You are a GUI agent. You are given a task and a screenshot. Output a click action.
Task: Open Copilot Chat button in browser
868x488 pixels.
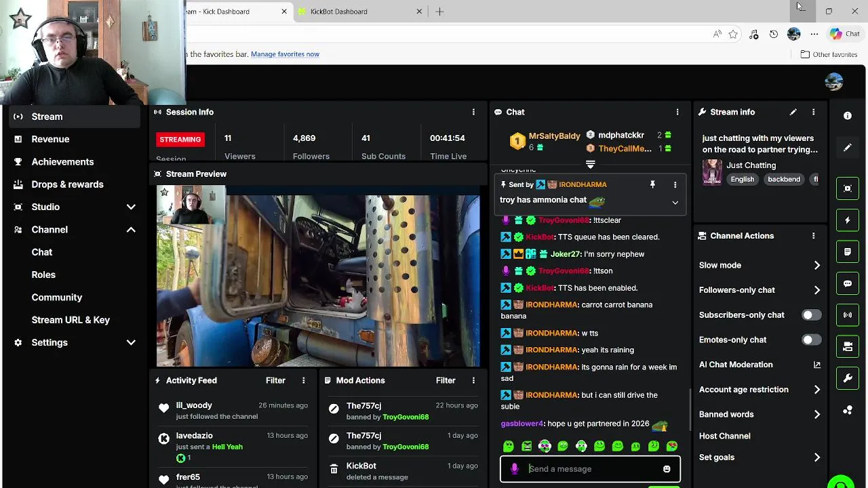pos(845,34)
